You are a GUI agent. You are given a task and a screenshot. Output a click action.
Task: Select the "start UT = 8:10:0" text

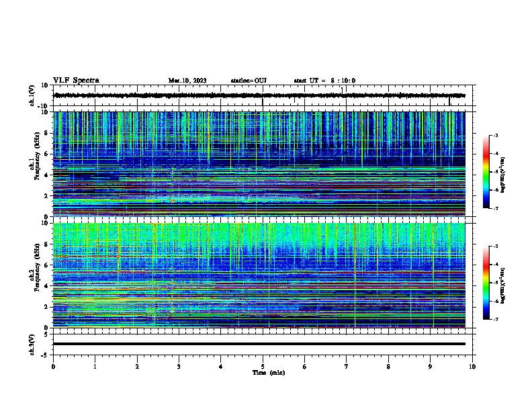pyautogui.click(x=324, y=81)
